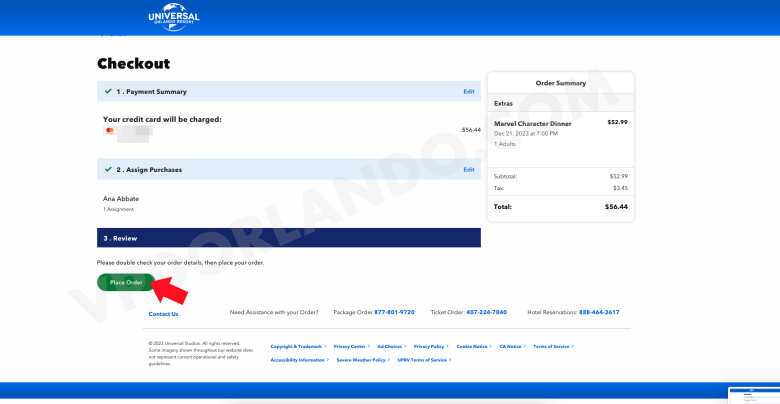The height and width of the screenshot is (404, 780).
Task: Open the Severe Weather Policy link
Action: [x=363, y=360]
